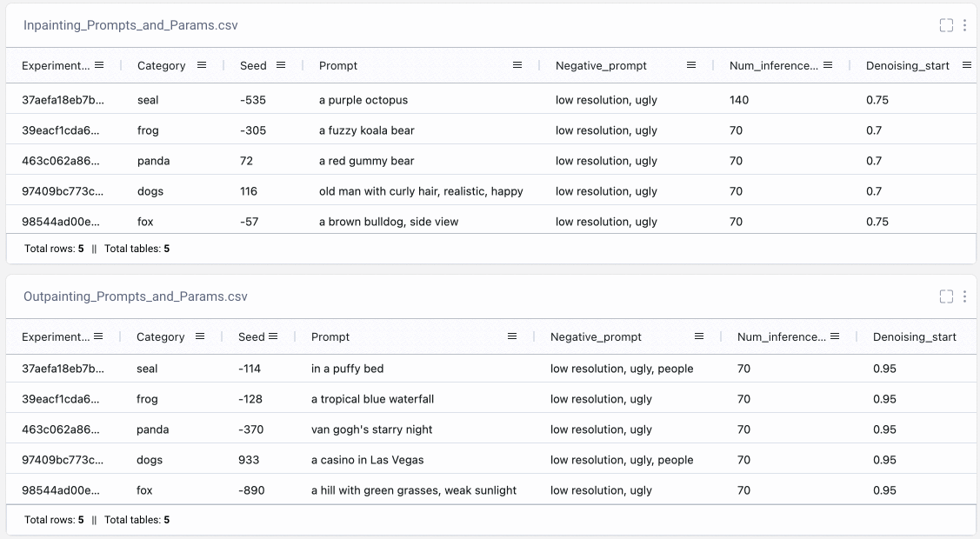
Task: Open Negative_prompt column menu in Inpainting table
Action: coord(690,65)
